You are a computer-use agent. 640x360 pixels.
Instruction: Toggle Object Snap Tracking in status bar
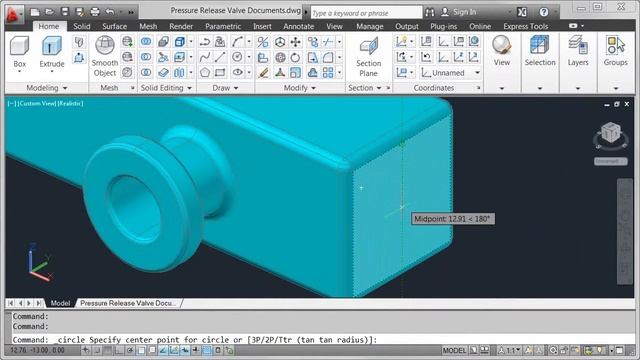(x=163, y=350)
